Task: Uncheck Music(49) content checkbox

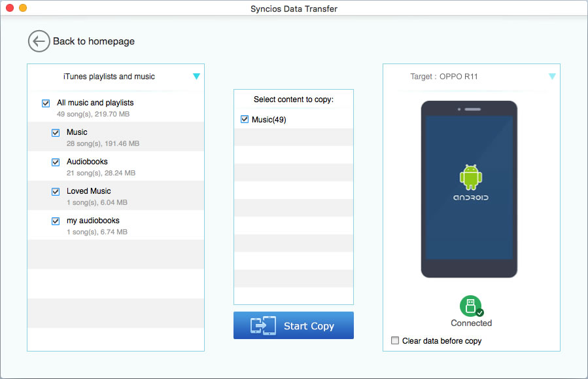Action: 245,119
